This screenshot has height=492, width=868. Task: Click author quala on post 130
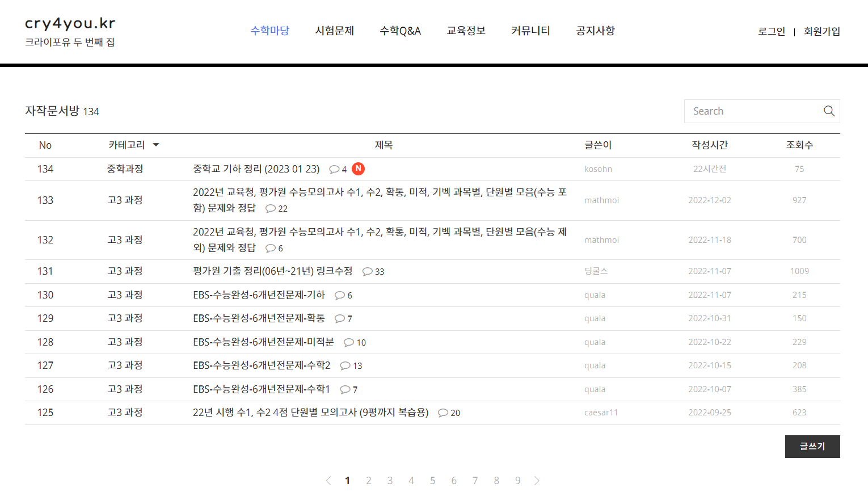pyautogui.click(x=595, y=295)
